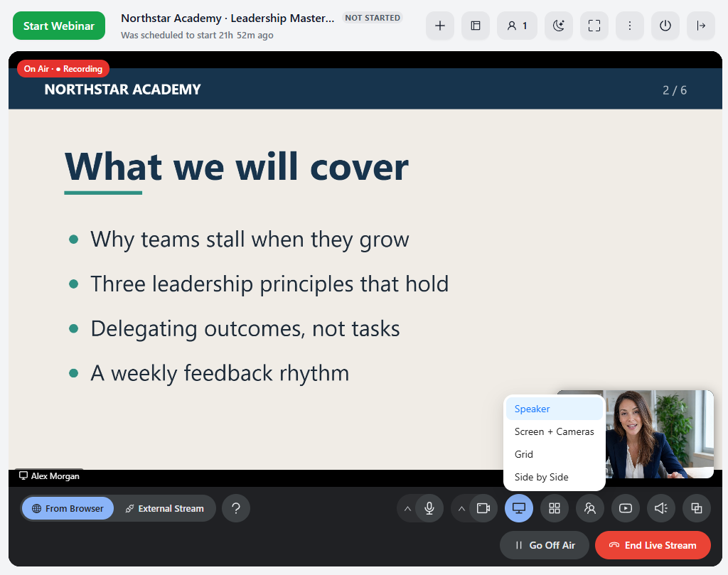Click the video play media icon
This screenshot has width=728, height=575.
click(x=626, y=509)
